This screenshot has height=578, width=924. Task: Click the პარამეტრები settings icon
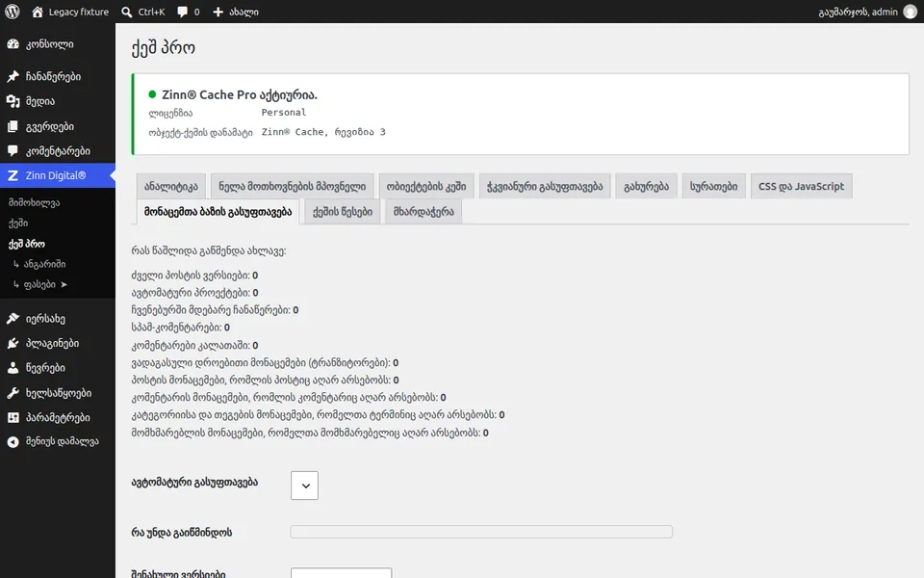13,417
